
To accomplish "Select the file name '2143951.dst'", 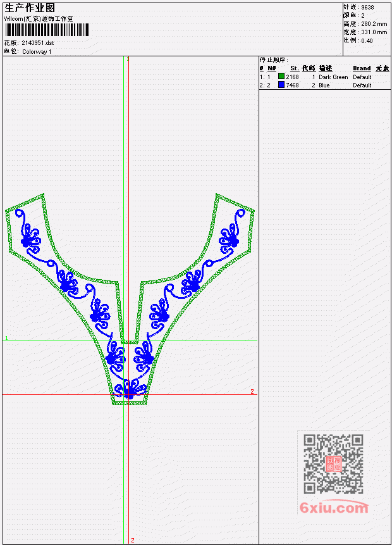I will [38, 43].
